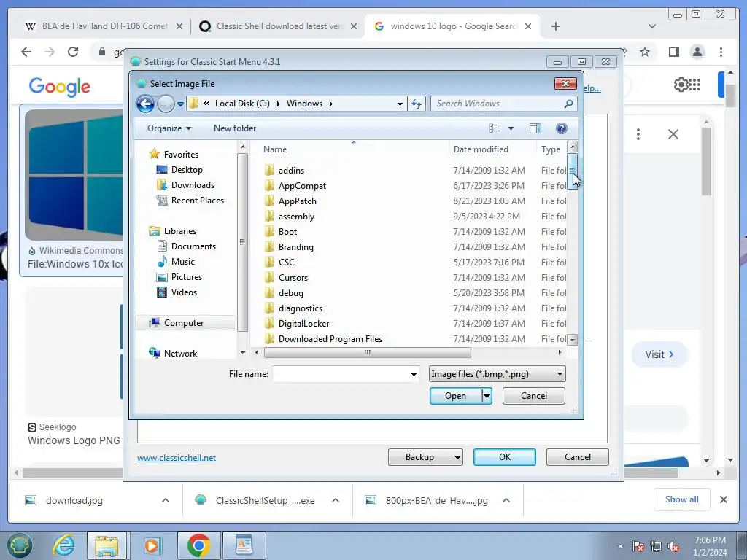The height and width of the screenshot is (560, 747).
Task: Expand options for download.jpg
Action: (x=166, y=500)
